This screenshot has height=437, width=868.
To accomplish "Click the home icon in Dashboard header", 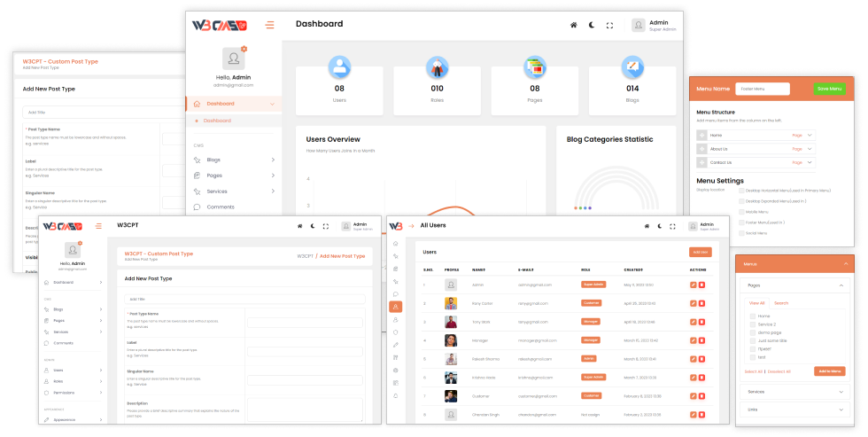I will click(574, 26).
